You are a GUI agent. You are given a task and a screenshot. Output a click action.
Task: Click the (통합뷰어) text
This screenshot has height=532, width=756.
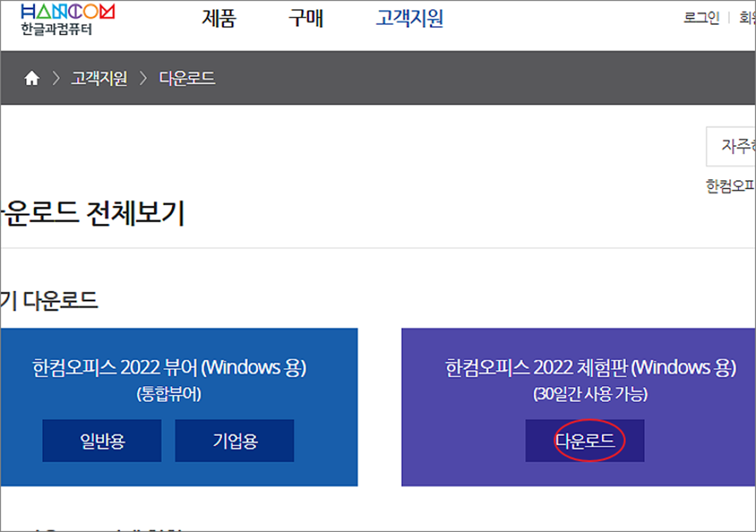coord(169,395)
